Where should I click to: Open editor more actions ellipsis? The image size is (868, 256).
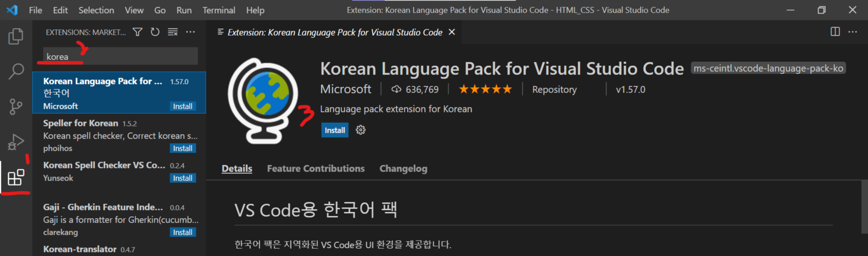coord(853,32)
